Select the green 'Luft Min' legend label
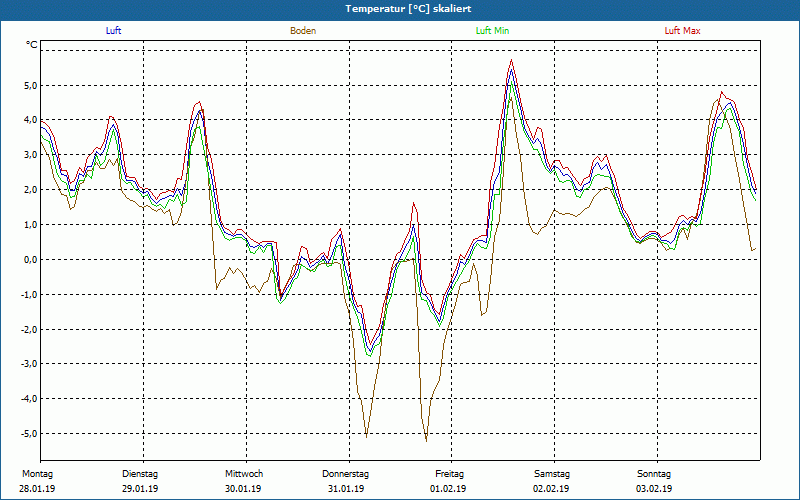The height and width of the screenshot is (500, 800). tap(492, 31)
